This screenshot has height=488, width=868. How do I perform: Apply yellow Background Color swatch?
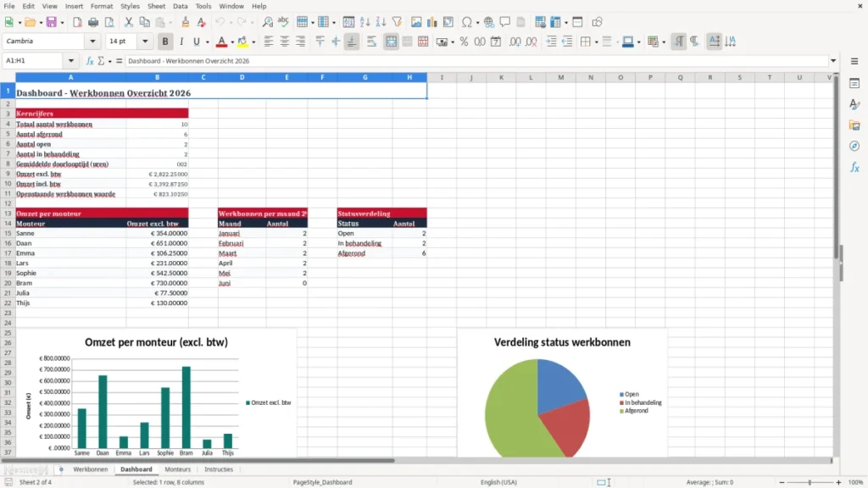tap(242, 42)
